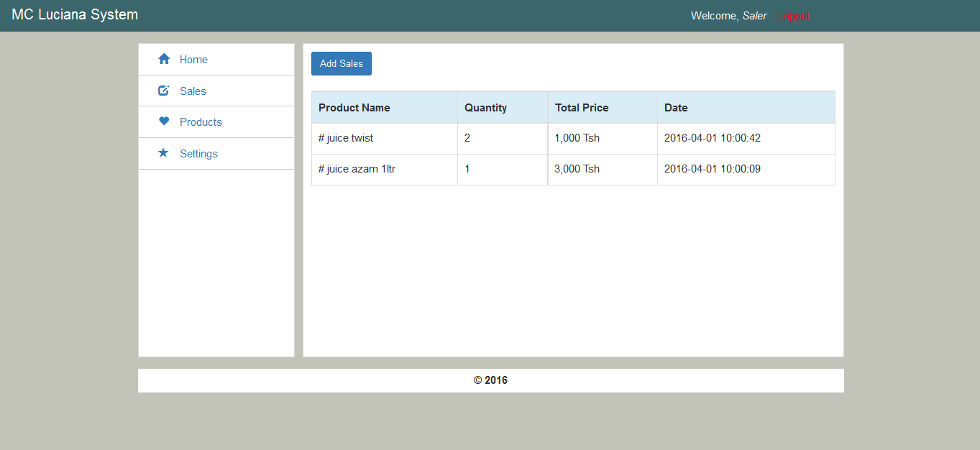Select the heart-shaped Products icon
Screen dimensions: 980x450
(163, 121)
